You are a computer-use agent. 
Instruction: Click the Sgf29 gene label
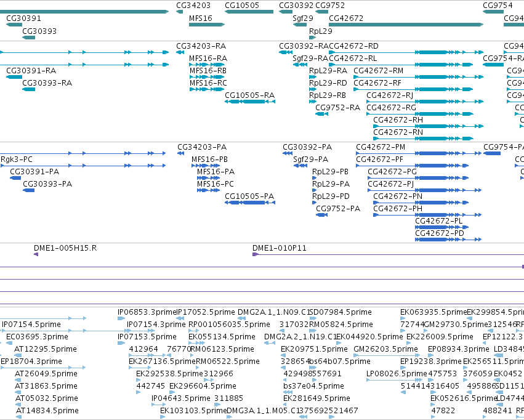click(303, 18)
